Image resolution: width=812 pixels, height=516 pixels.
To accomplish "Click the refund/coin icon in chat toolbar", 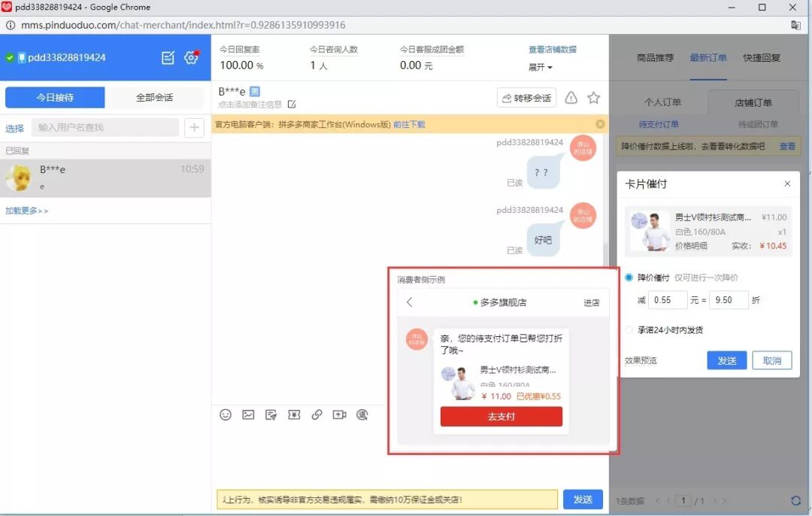I will pos(362,414).
